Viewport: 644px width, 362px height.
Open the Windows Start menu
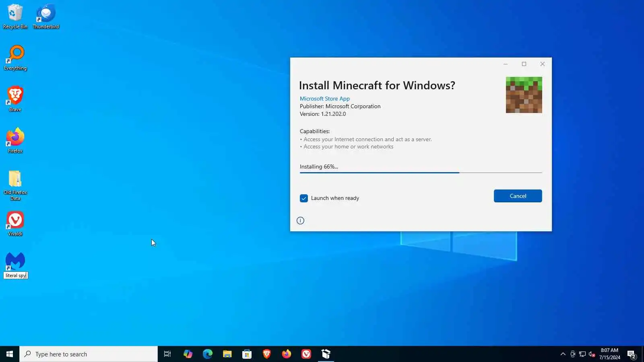[10, 354]
